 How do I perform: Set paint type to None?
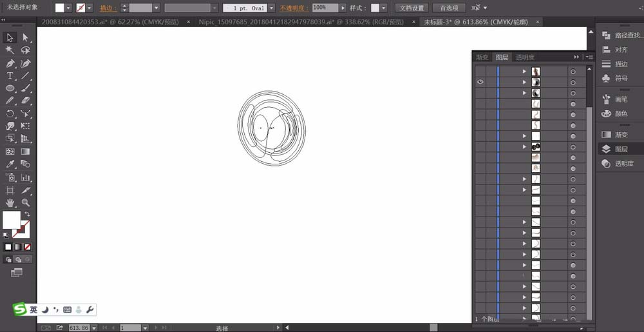[x=28, y=247]
